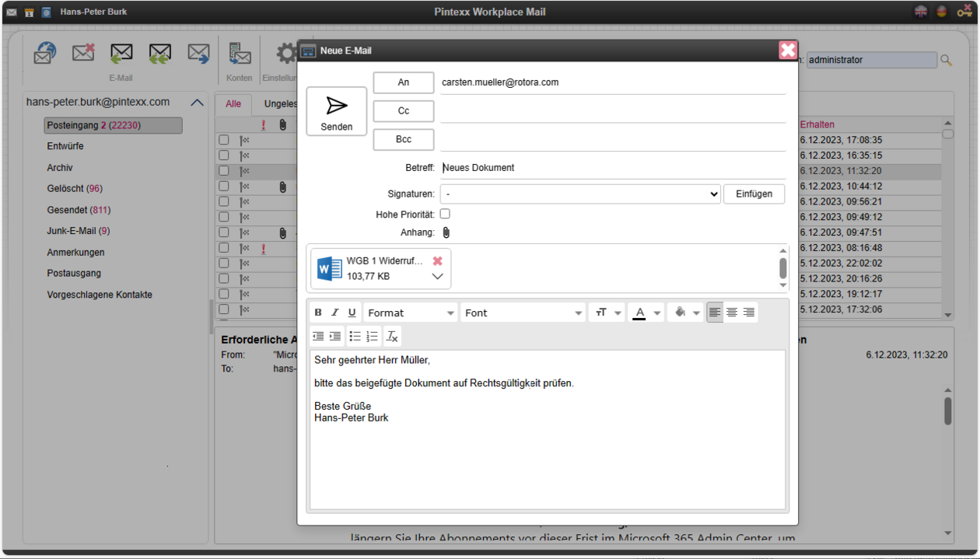Enable the Hohe Priorität checkbox
Image resolution: width=980 pixels, height=559 pixels.
(x=444, y=213)
